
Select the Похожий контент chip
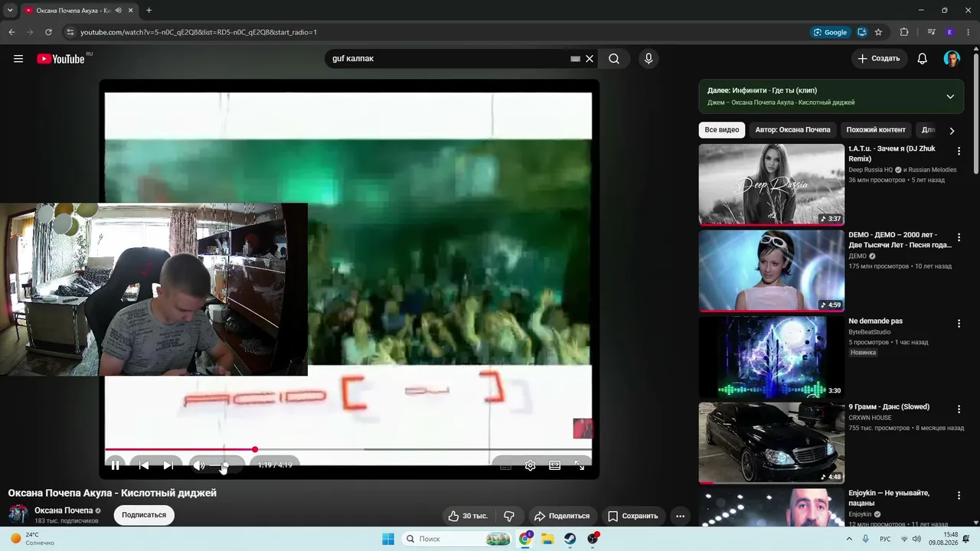tap(876, 130)
